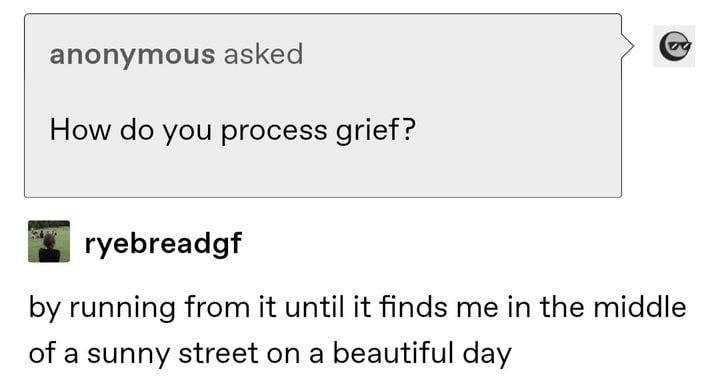Open ryebreadgf's profile picture
The width and height of the screenshot is (720, 389).
tap(49, 242)
